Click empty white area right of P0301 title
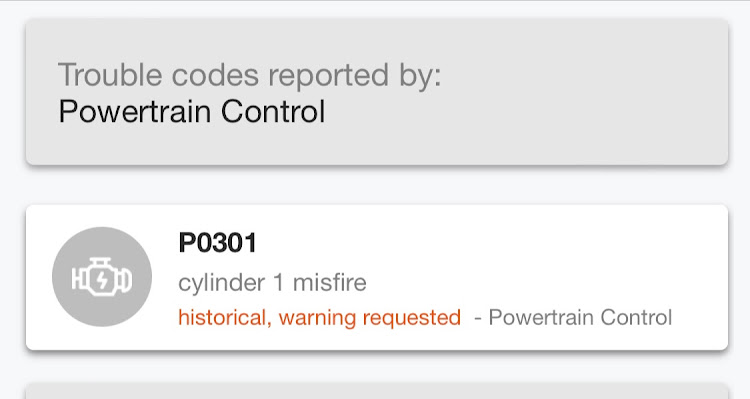Viewport: 750px width, 399px height. tap(478, 243)
